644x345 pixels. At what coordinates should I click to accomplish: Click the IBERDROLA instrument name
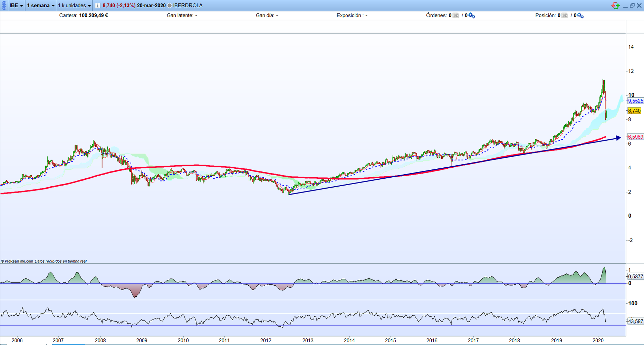[188, 6]
